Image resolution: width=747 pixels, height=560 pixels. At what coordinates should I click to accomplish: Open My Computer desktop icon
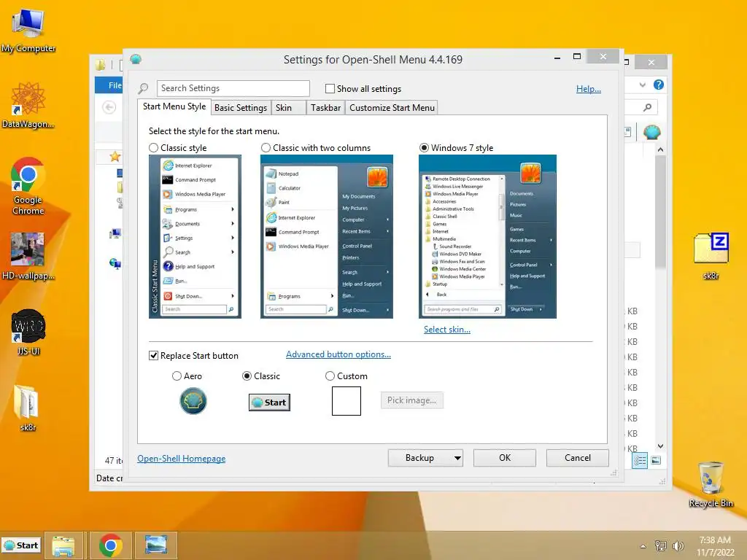pyautogui.click(x=28, y=31)
